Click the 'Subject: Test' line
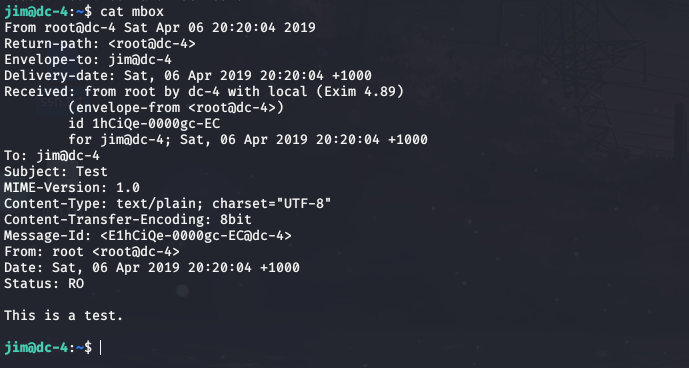 56,171
